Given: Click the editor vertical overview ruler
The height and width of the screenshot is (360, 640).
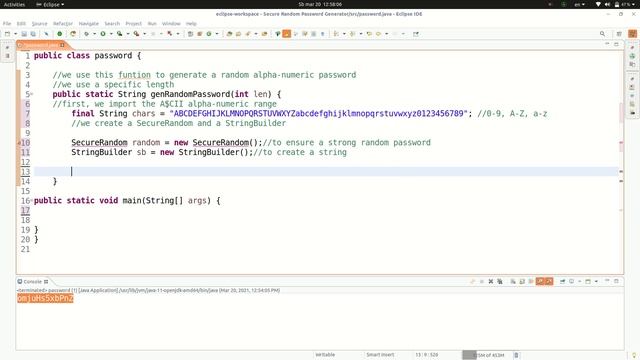Looking at the screenshot, I should 621,162.
